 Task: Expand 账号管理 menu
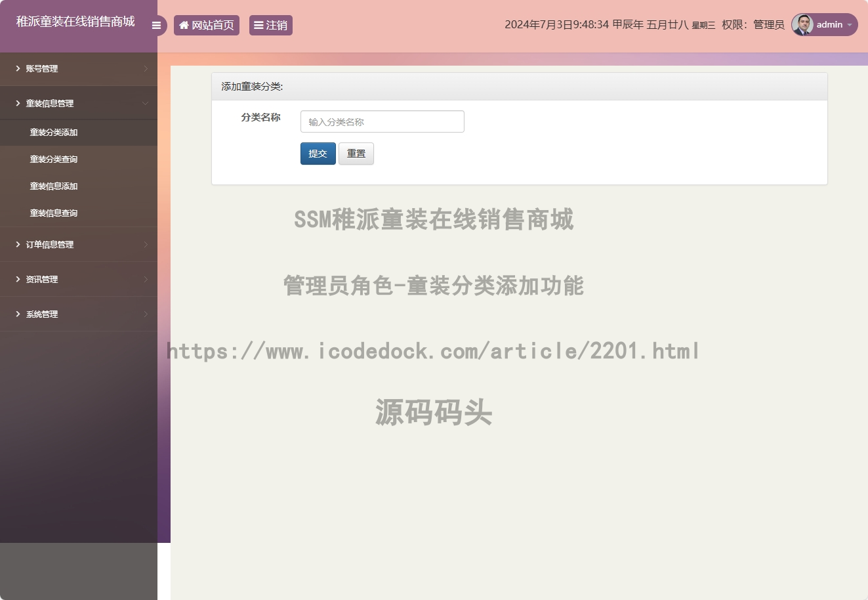(x=79, y=68)
